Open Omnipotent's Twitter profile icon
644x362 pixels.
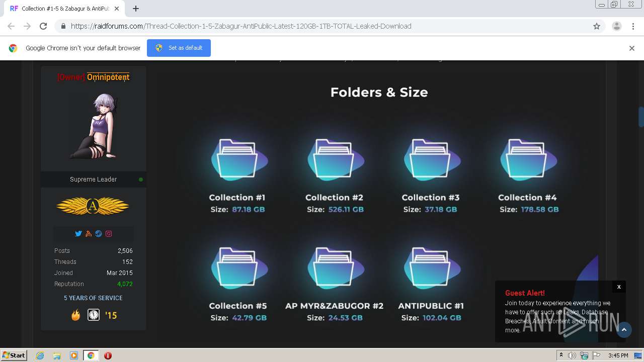pos(78,234)
